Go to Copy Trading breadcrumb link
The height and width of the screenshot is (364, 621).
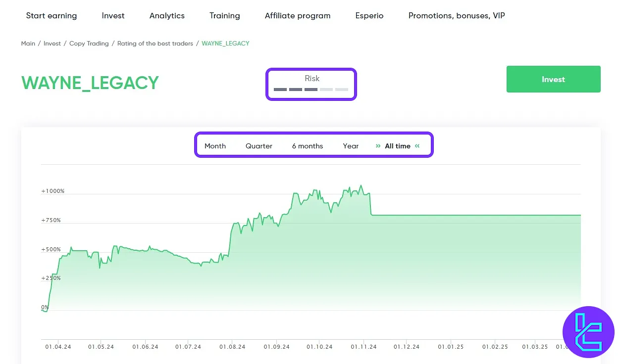coord(89,44)
